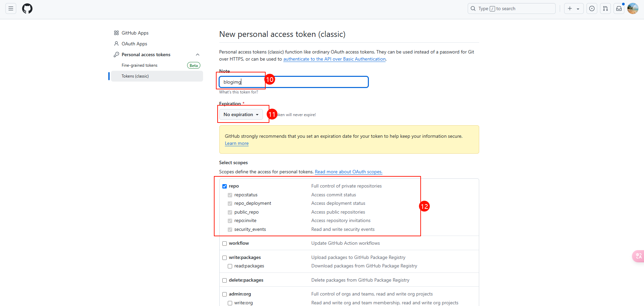Toggle the security_events checkbox

pyautogui.click(x=230, y=230)
